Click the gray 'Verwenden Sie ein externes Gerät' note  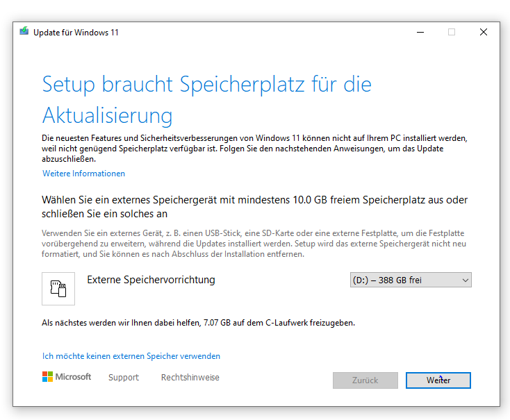[254, 244]
